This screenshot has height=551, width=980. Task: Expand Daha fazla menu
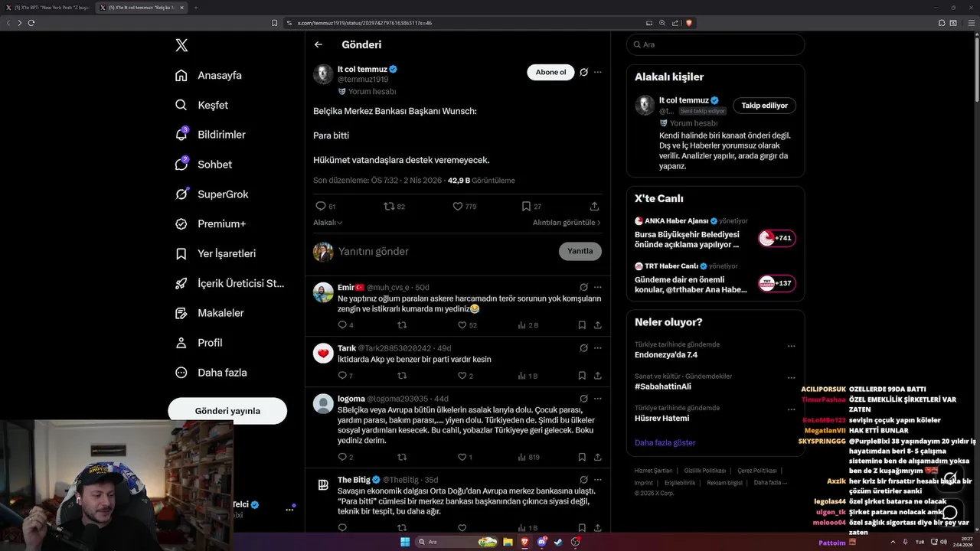coord(211,373)
